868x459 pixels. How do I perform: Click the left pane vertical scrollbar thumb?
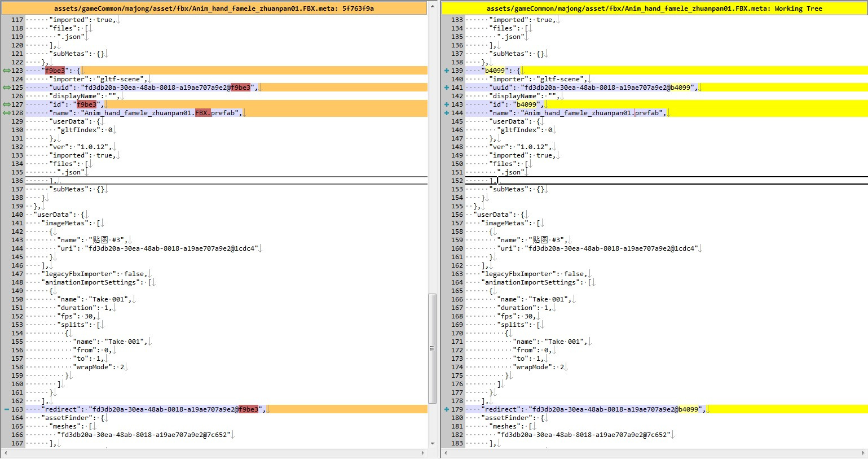pos(433,348)
